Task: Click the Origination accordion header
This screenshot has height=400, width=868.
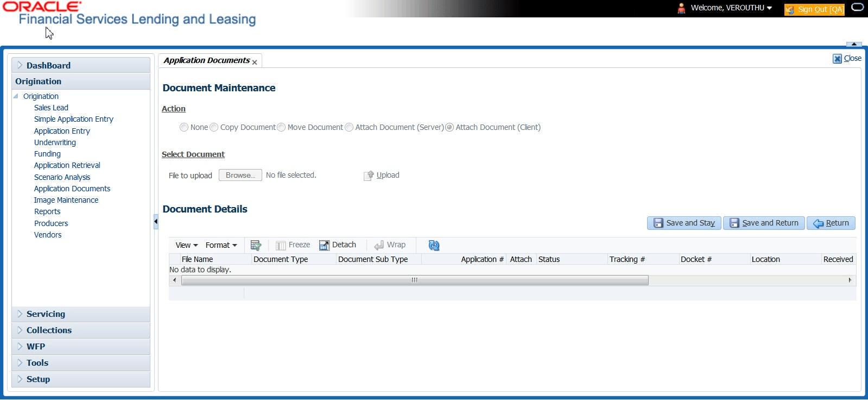Action: (x=81, y=82)
